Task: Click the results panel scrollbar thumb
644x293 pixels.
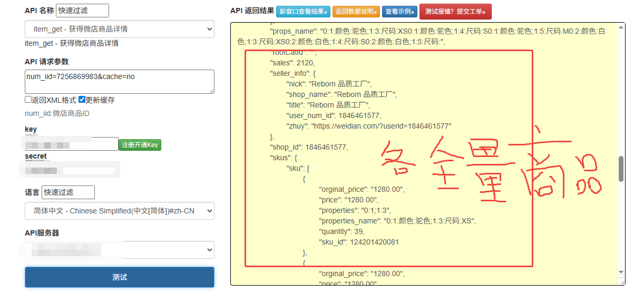Action: [x=621, y=168]
